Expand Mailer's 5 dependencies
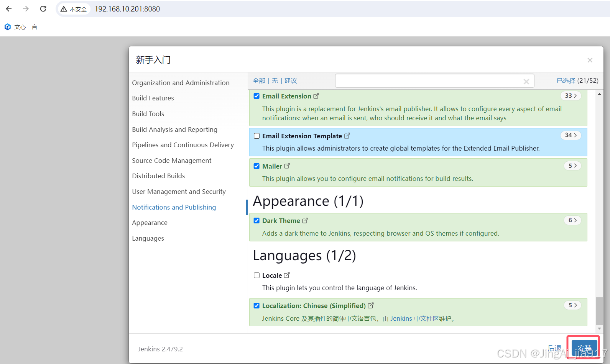 coord(572,166)
